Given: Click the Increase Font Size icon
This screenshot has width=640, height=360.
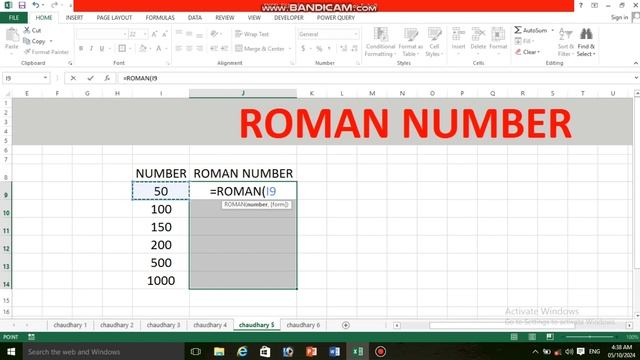Looking at the screenshot, I should [x=154, y=34].
